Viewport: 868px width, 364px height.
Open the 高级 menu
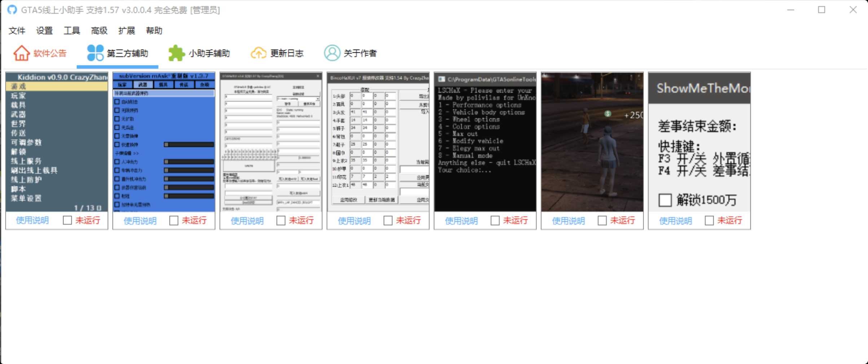pyautogui.click(x=99, y=31)
